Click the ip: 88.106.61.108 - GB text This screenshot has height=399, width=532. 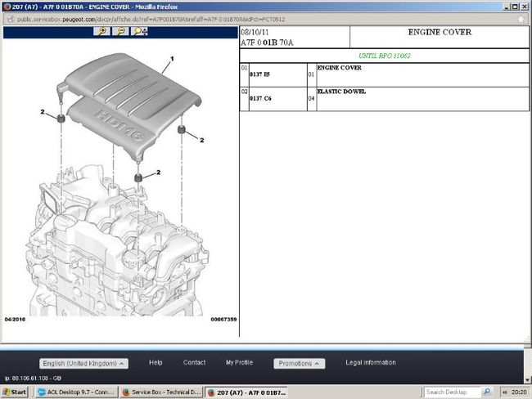click(x=34, y=378)
